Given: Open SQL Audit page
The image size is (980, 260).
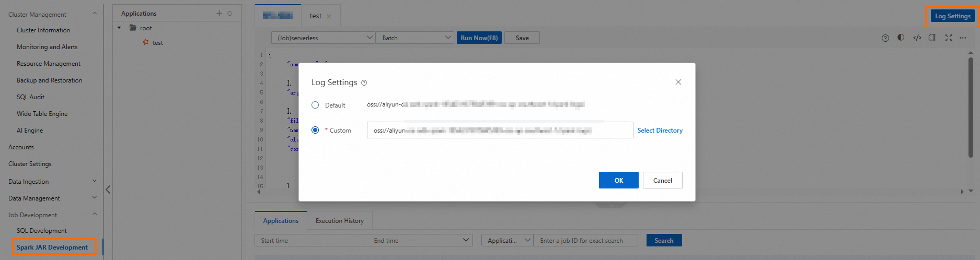Looking at the screenshot, I should [x=30, y=97].
